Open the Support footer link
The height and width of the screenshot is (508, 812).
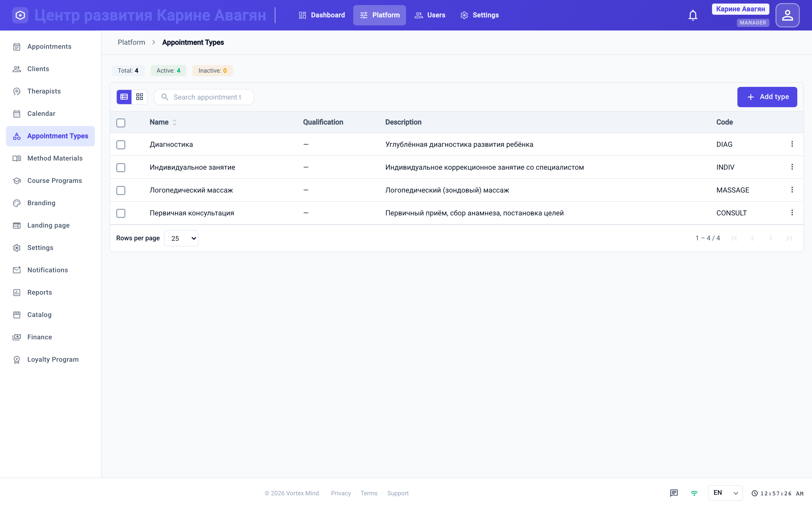[x=398, y=493]
